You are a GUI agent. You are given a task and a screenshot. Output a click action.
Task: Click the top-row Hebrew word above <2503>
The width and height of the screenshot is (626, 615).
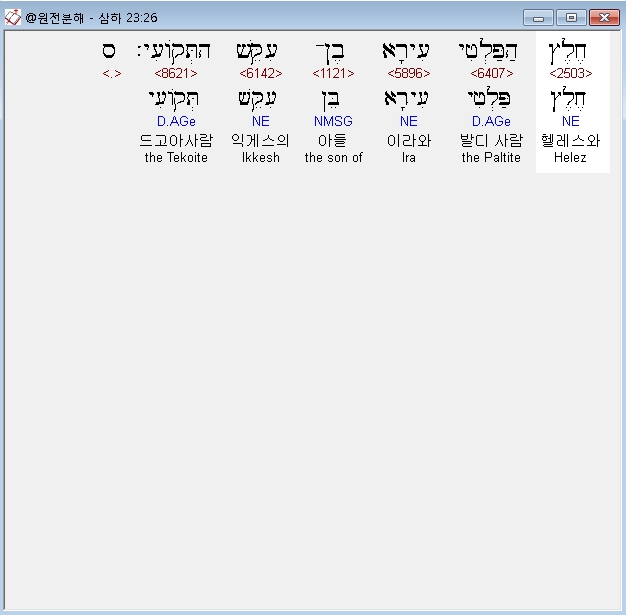click(568, 52)
